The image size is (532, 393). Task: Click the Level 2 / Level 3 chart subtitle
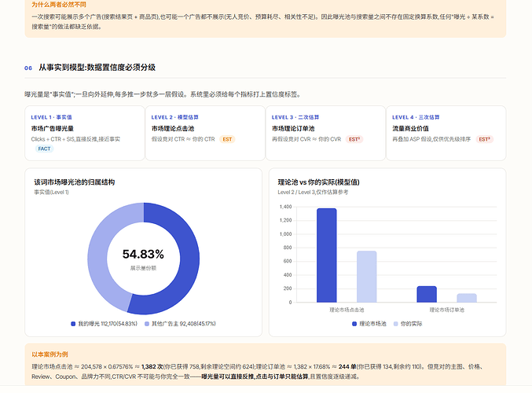(x=313, y=192)
